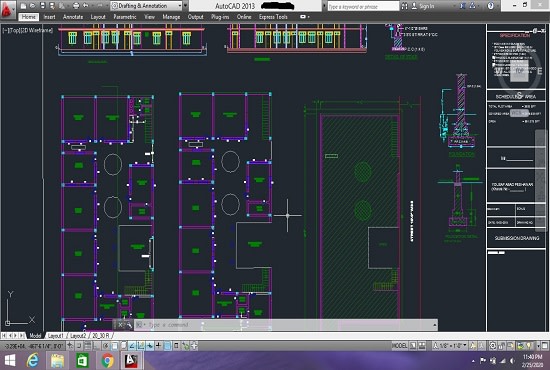Click the Clean Screen icon in status bar
Image resolution: width=550 pixels, height=370 pixels.
tap(544, 346)
